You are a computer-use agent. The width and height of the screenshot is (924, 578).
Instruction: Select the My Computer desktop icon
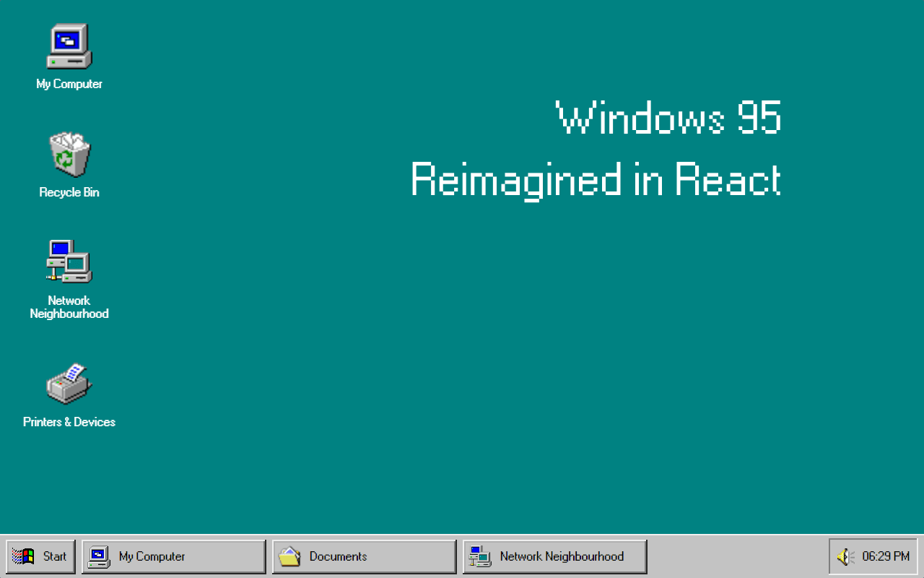click(69, 46)
